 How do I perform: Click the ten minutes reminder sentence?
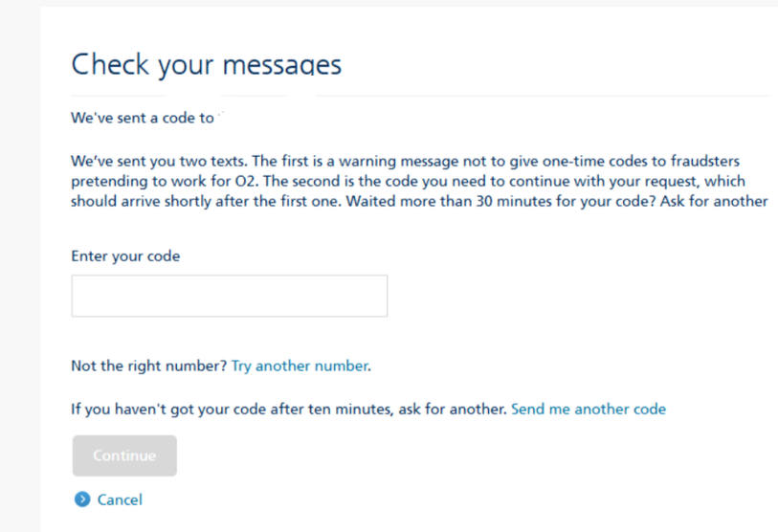(287, 409)
